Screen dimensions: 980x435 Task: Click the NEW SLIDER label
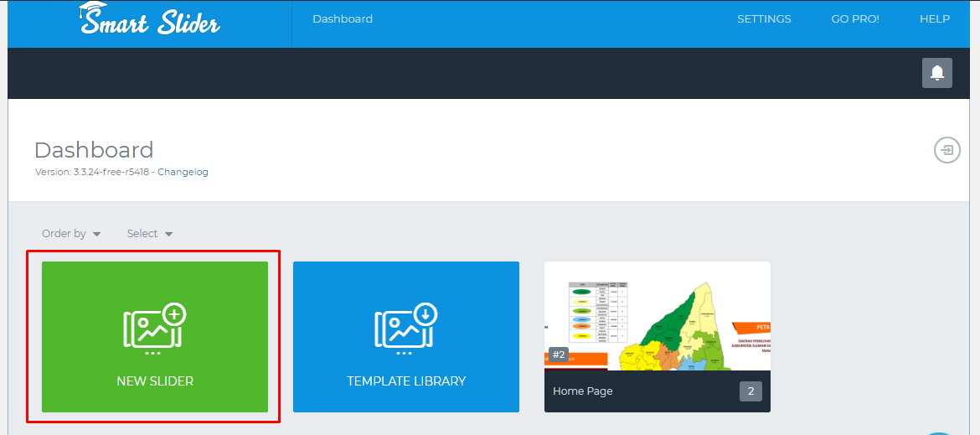(155, 381)
